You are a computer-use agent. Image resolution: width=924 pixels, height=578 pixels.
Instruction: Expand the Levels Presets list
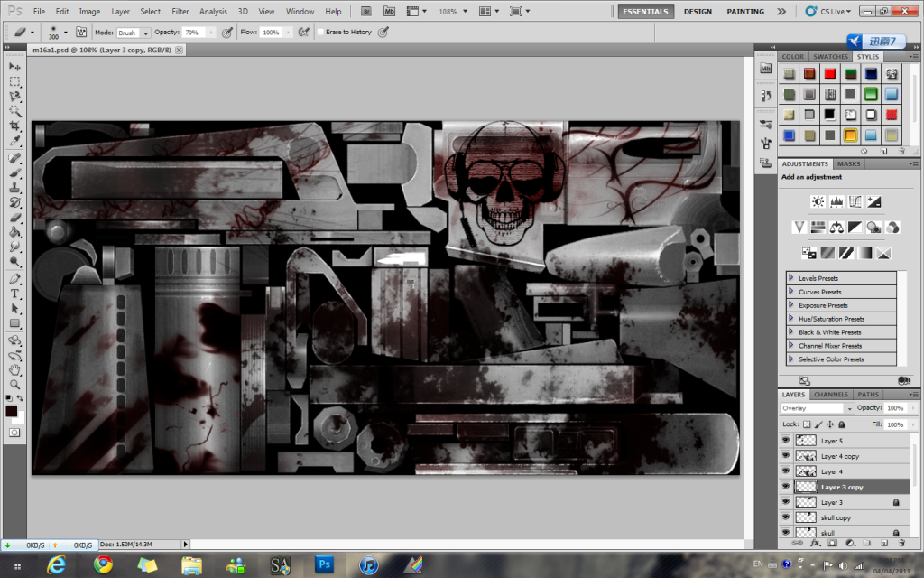pos(791,278)
